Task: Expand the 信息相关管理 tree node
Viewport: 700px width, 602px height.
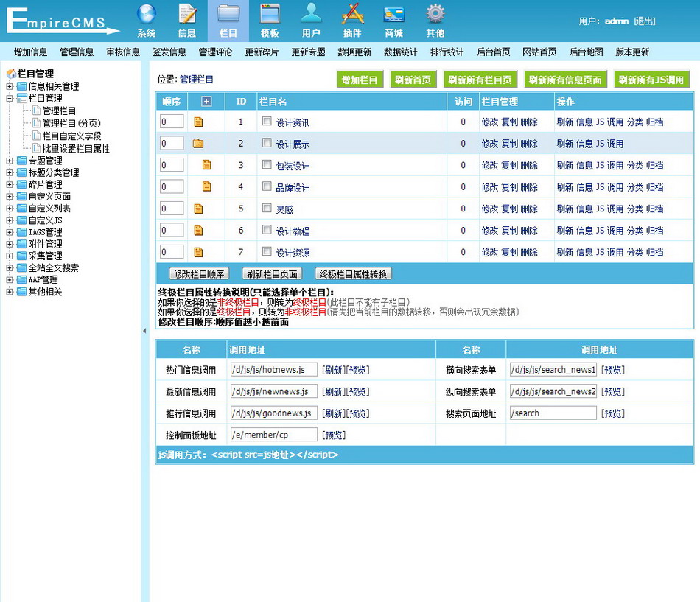Action: pos(10,86)
